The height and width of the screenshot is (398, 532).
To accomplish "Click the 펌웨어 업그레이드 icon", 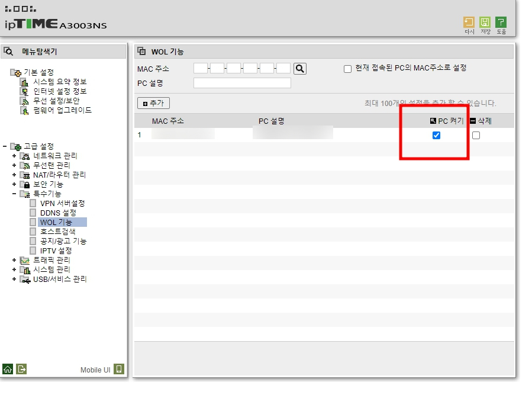I will 24,111.
